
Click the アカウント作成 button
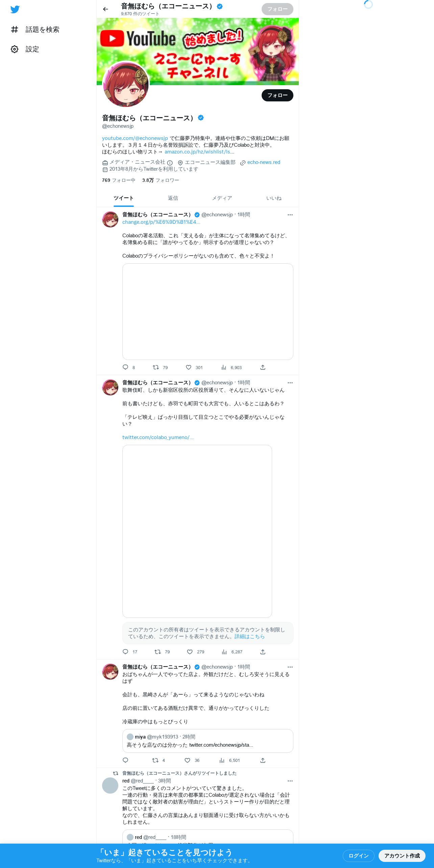pyautogui.click(x=402, y=855)
